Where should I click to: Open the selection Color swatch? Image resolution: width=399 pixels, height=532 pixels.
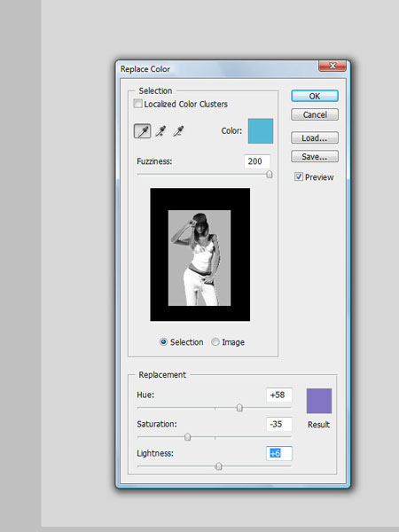[261, 131]
